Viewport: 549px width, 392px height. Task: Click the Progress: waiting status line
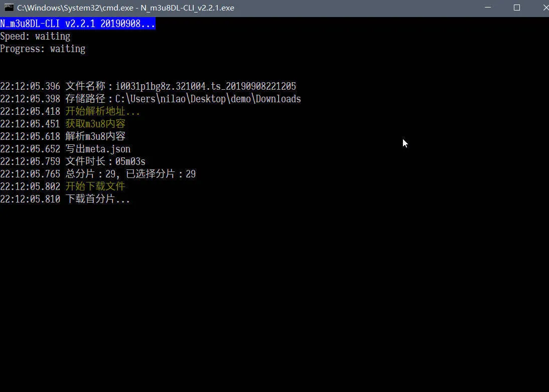(43, 49)
